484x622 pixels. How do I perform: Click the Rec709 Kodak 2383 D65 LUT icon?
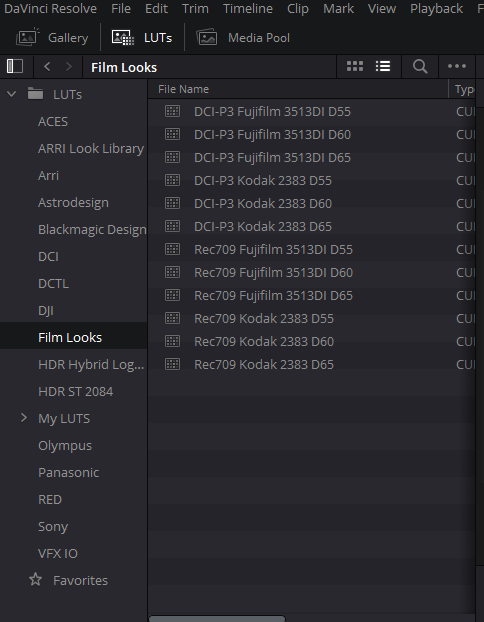[x=173, y=364]
